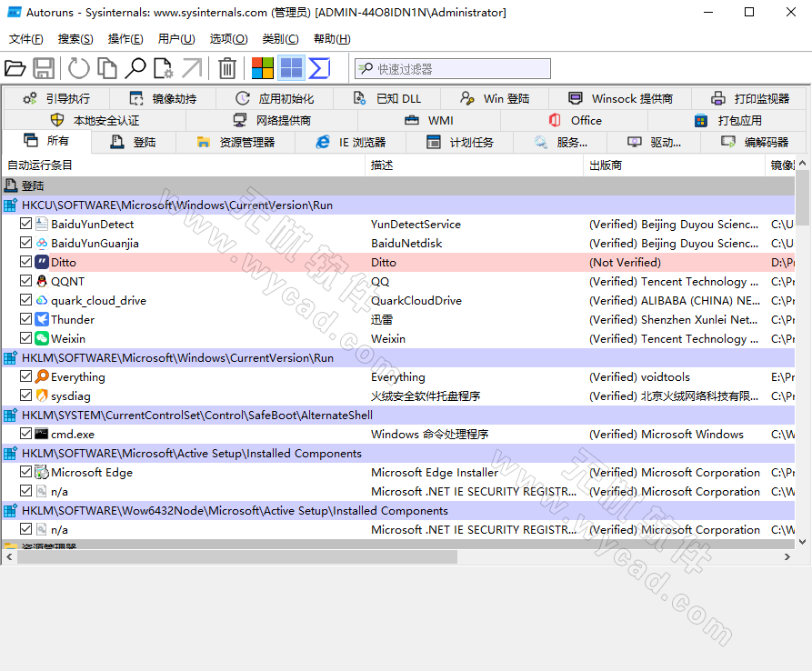Click registry icon of HKCU Run key
The image size is (812, 671).
[10, 205]
